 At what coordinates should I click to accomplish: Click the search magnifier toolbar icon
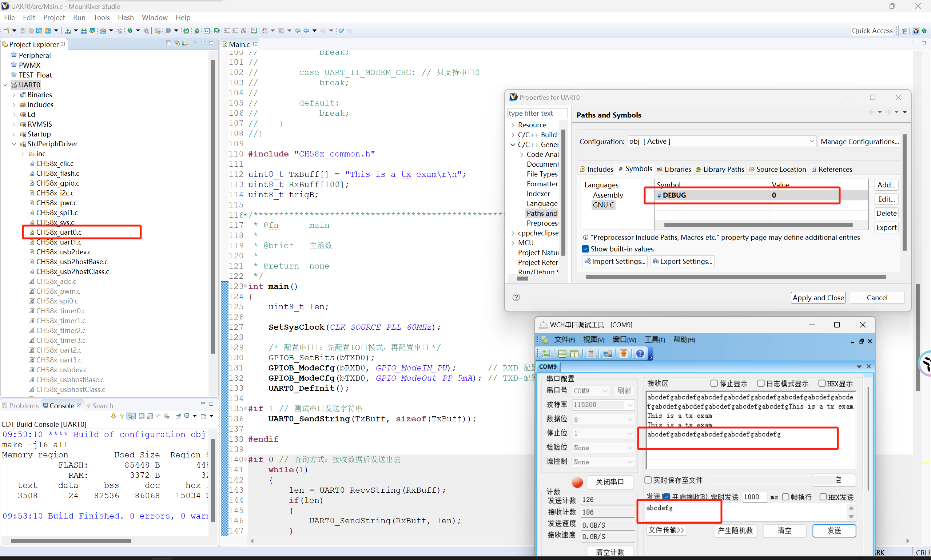[x=168, y=31]
